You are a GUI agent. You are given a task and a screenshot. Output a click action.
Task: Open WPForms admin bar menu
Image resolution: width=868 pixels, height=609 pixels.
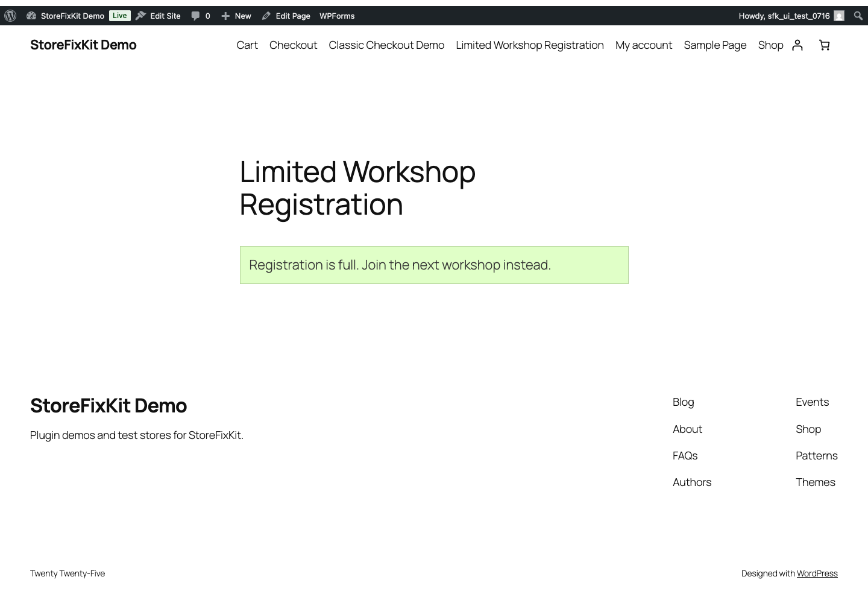(337, 16)
